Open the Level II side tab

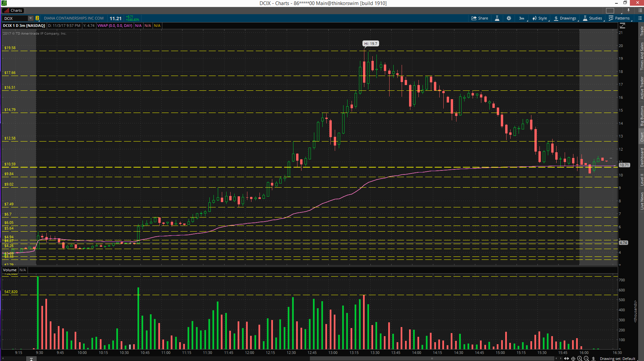tap(641, 179)
